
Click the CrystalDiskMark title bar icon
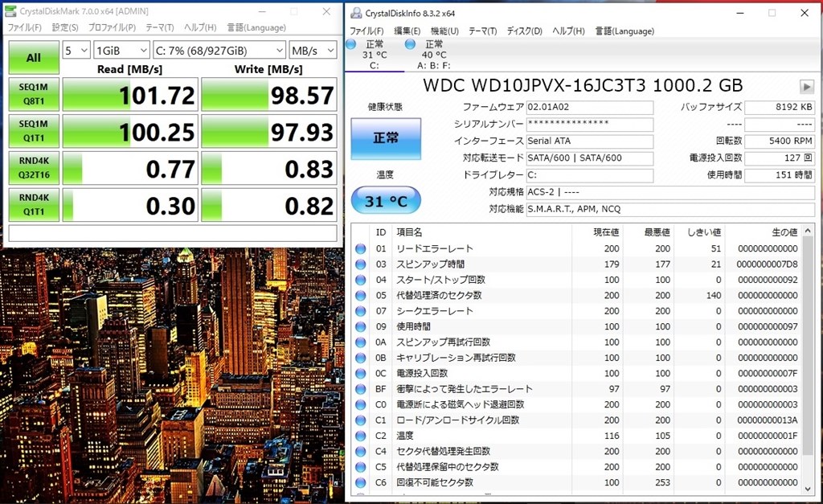(x=11, y=11)
